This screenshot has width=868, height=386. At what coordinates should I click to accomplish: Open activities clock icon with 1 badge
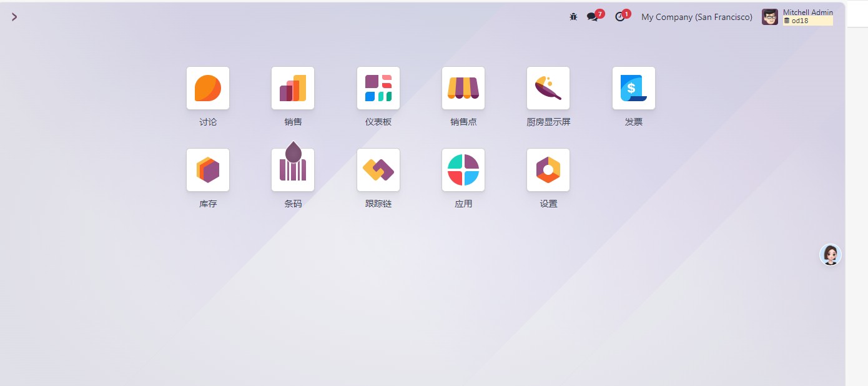pos(620,17)
